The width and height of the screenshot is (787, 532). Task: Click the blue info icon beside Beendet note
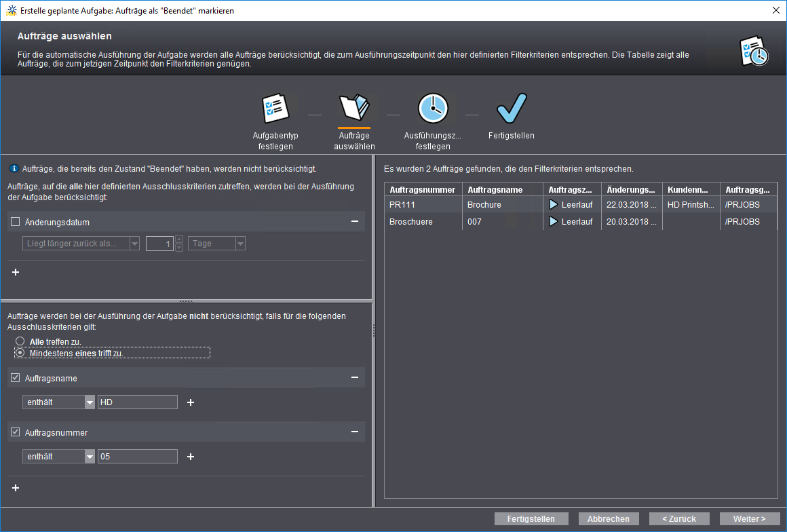14,169
